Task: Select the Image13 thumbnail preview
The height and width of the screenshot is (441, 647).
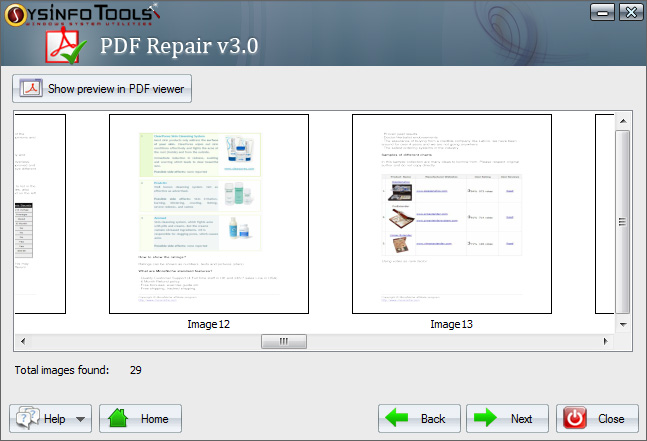Action: coord(451,214)
